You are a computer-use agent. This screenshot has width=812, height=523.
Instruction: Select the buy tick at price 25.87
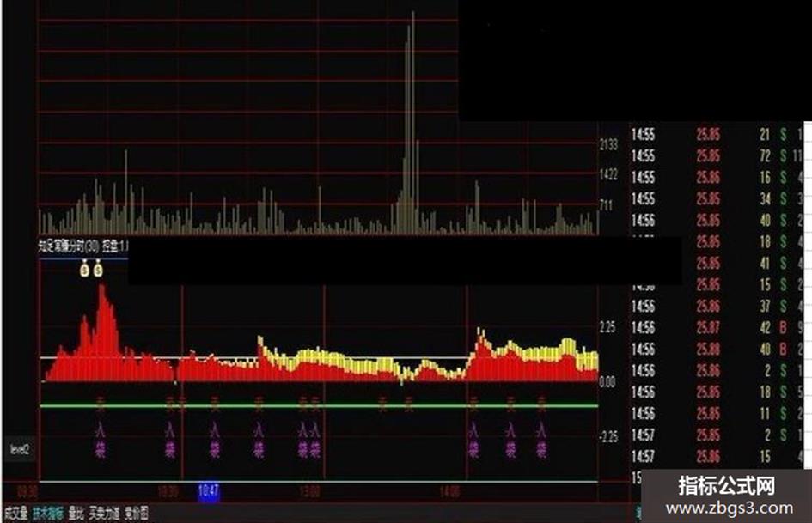pyautogui.click(x=717, y=328)
